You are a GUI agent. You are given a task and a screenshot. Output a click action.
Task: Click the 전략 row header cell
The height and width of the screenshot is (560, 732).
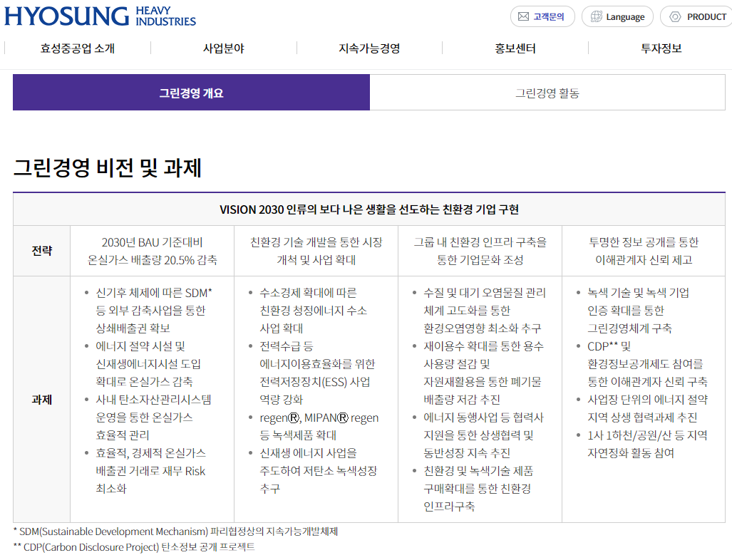pos(41,251)
